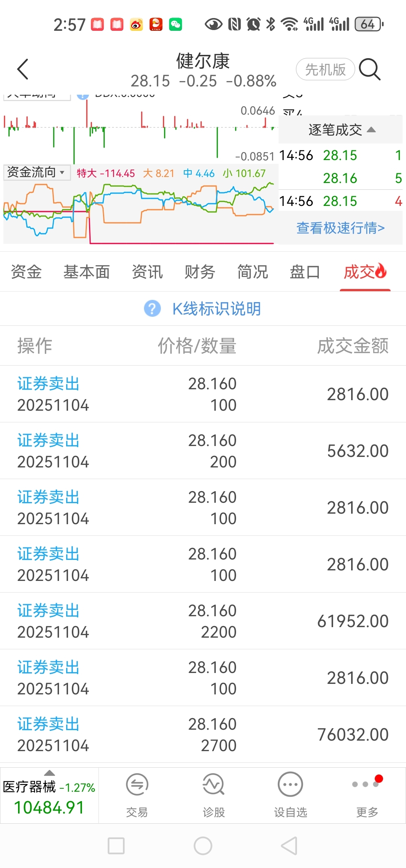Tap the 资金流向 line chart area
Screen dimensions: 406x868
pyautogui.click(x=139, y=212)
